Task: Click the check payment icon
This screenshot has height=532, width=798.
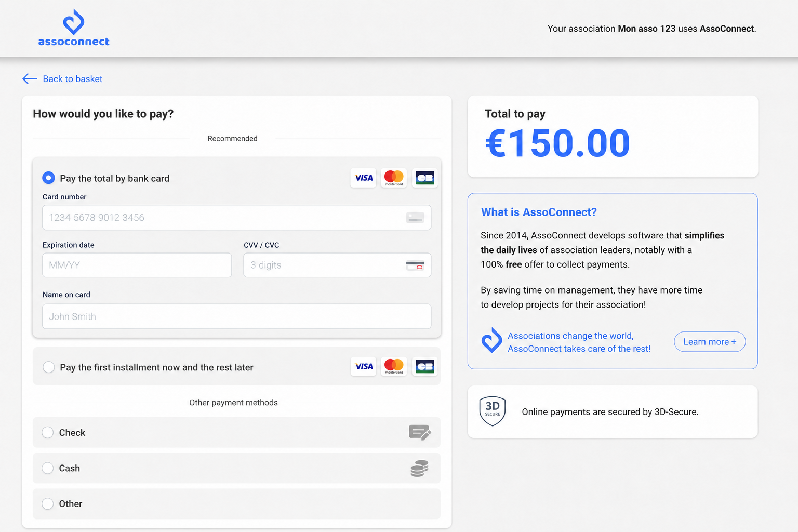Action: [x=420, y=432]
